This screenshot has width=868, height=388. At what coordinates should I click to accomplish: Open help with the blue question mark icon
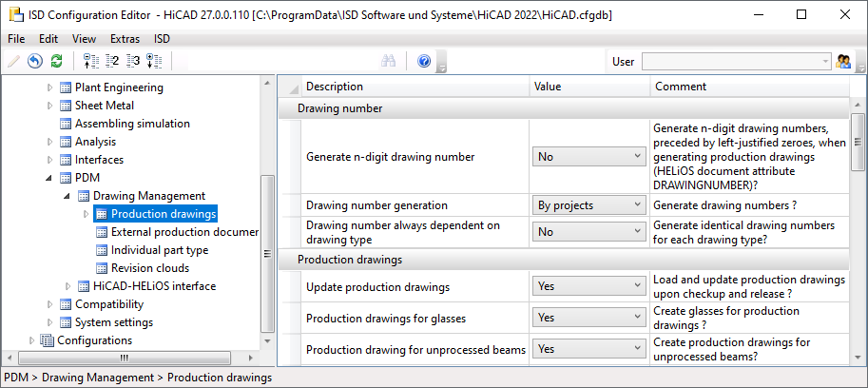pyautogui.click(x=424, y=61)
